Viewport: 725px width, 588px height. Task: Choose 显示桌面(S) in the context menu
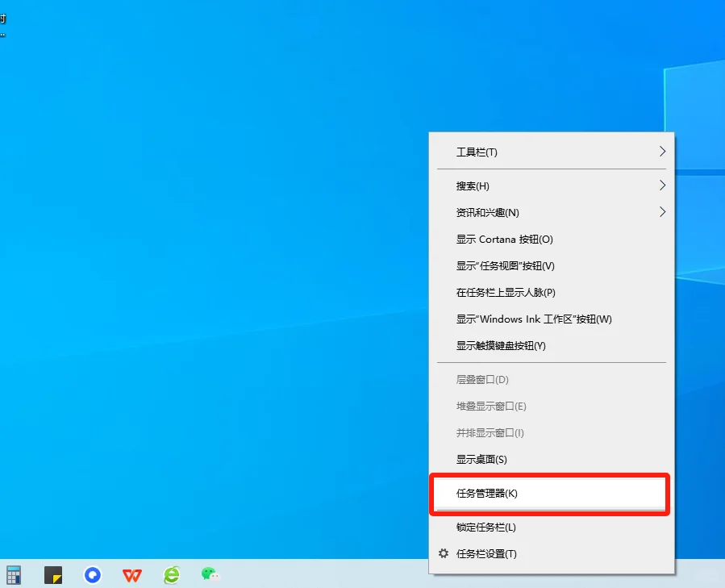(x=484, y=459)
